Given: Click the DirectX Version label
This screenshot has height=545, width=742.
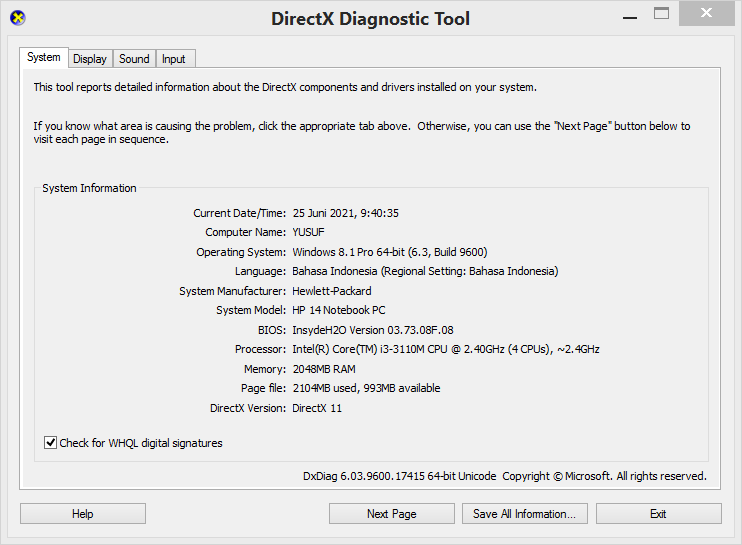Looking at the screenshot, I should coord(248,408).
